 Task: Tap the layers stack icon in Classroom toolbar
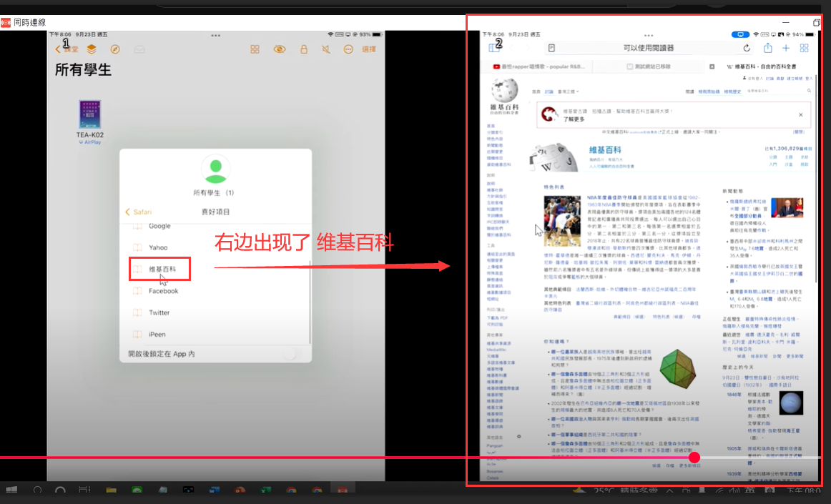pos(92,49)
